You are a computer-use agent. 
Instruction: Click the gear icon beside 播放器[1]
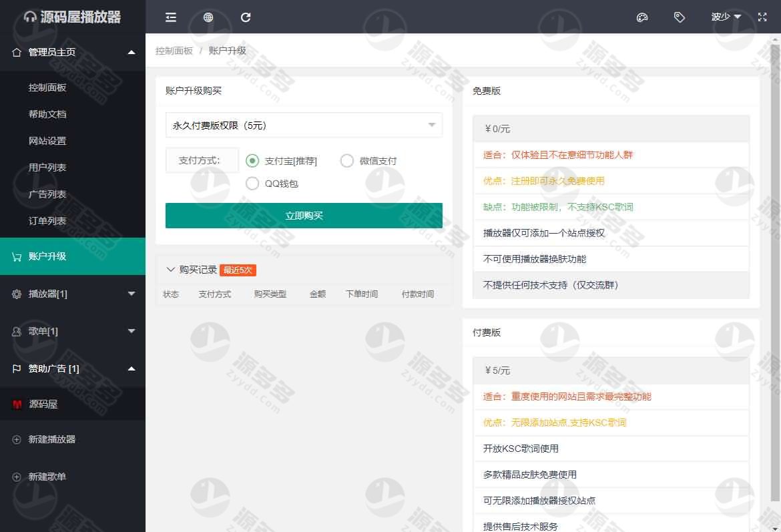[x=17, y=294]
